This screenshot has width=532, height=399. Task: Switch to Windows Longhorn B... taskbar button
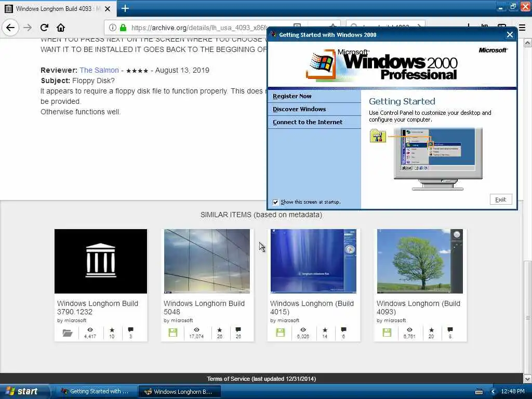point(179,392)
